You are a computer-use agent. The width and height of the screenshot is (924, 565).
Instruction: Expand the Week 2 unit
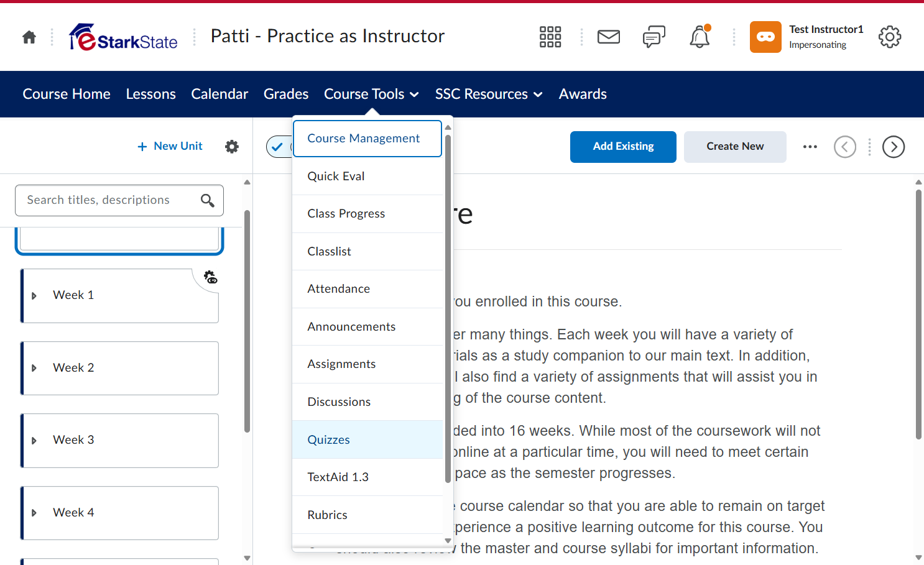pos(34,368)
